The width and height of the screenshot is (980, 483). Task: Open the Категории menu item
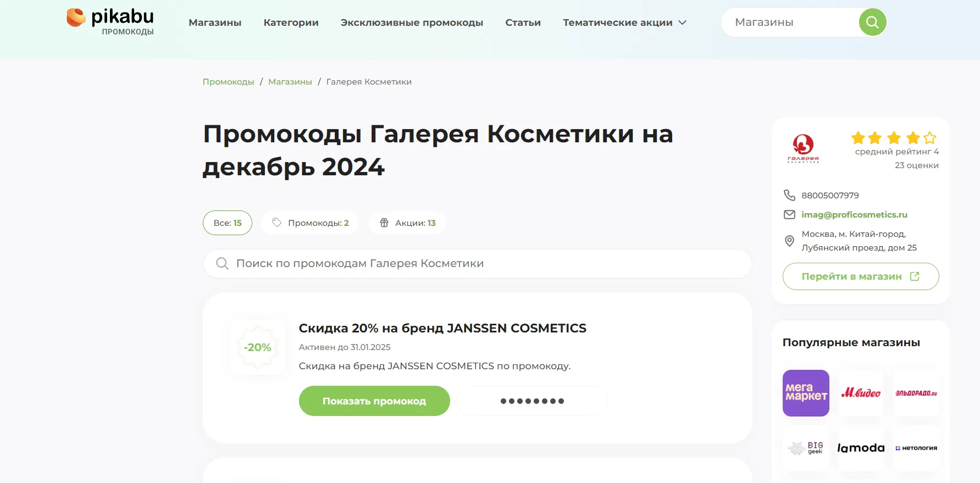(x=291, y=23)
